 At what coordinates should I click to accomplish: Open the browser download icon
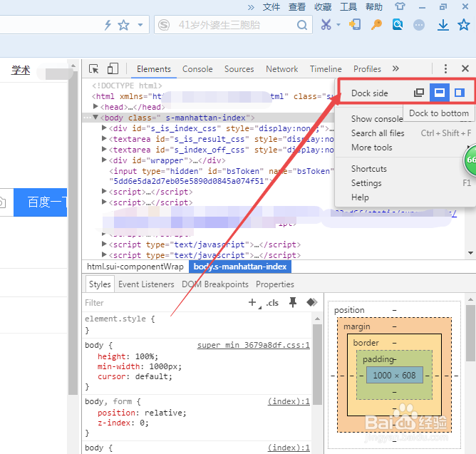443,25
